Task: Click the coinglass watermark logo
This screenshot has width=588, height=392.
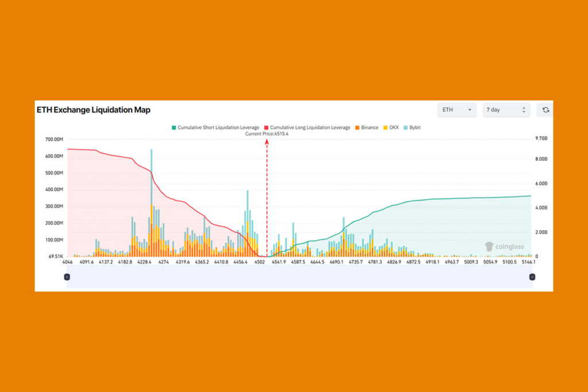Action: pos(504,247)
